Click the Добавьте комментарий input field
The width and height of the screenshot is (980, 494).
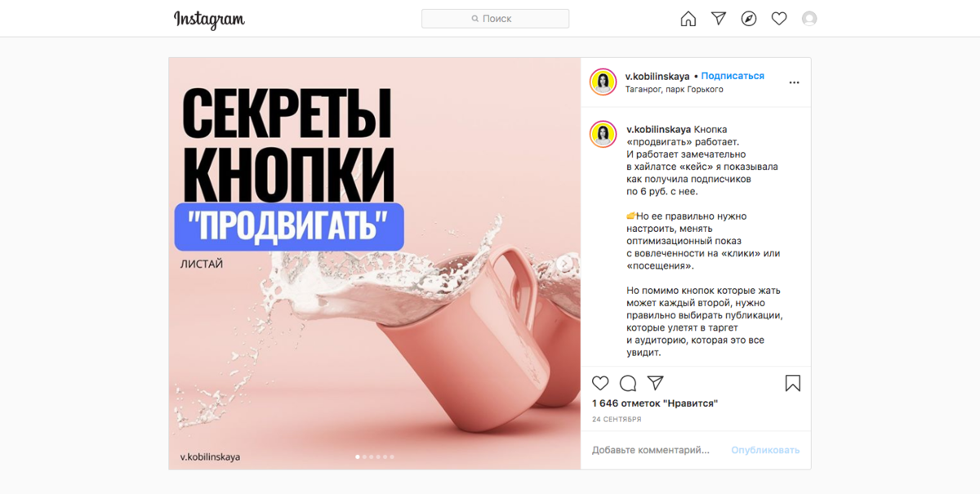point(651,450)
